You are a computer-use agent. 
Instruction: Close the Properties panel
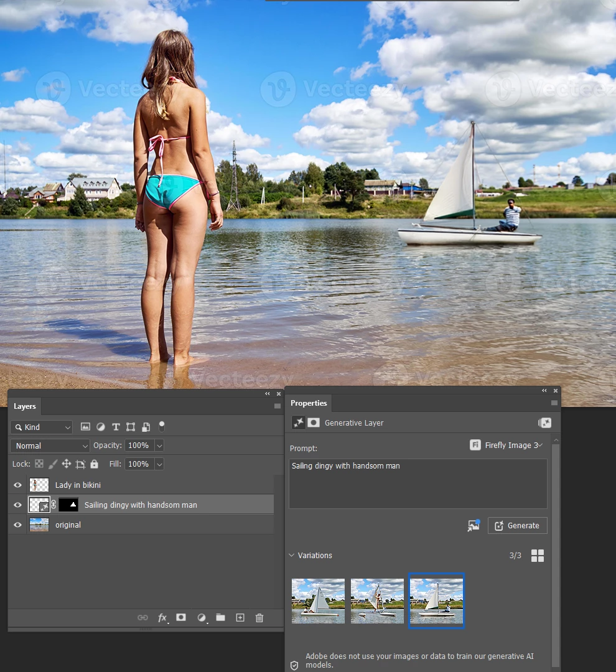tap(556, 390)
